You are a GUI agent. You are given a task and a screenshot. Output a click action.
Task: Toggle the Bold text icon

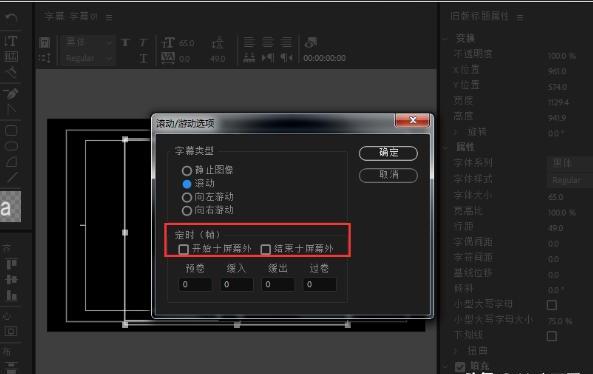(x=125, y=42)
